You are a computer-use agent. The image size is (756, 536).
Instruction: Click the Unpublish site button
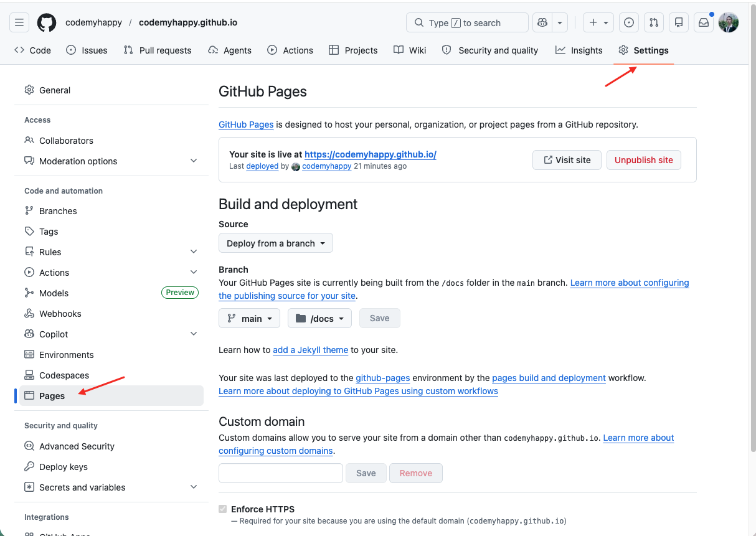click(644, 160)
